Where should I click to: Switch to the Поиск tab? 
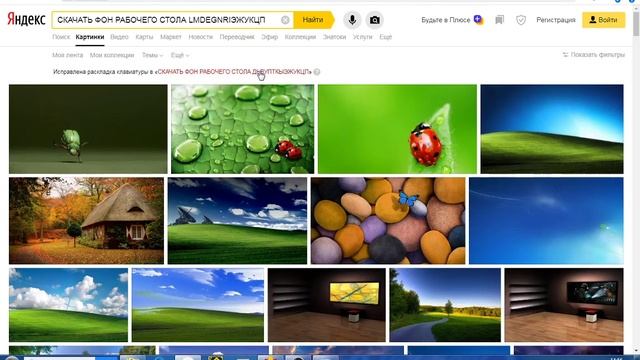pos(61,37)
